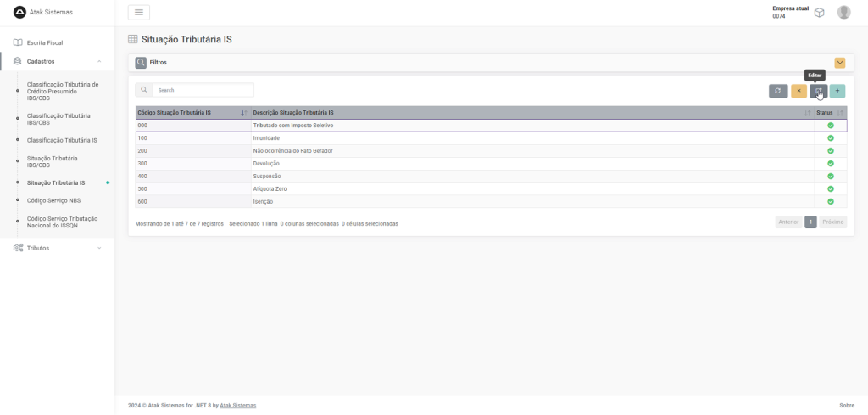
Task: Expand the Filtros panel with chevron
Action: pos(840,63)
